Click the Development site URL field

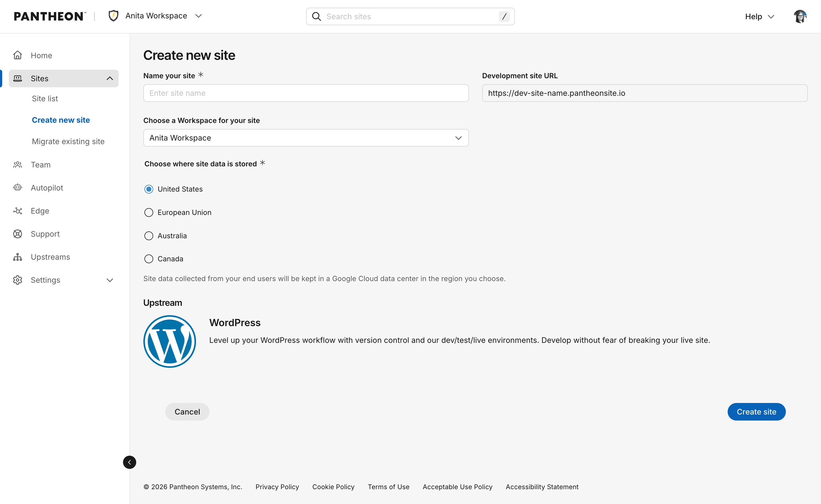(x=644, y=93)
